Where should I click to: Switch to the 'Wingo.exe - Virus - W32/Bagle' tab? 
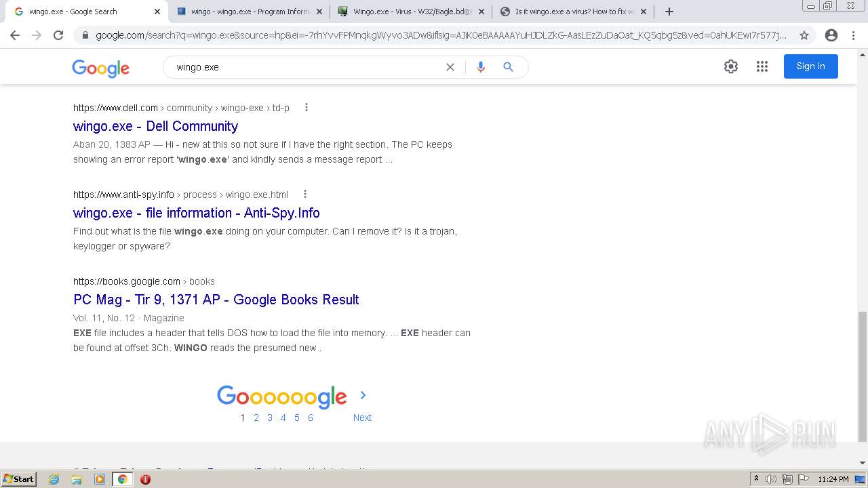(412, 12)
